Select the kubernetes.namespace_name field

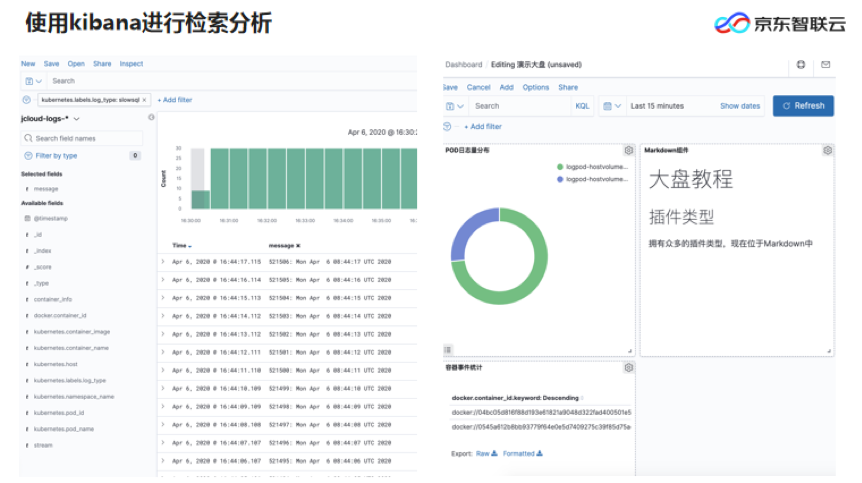click(x=74, y=396)
